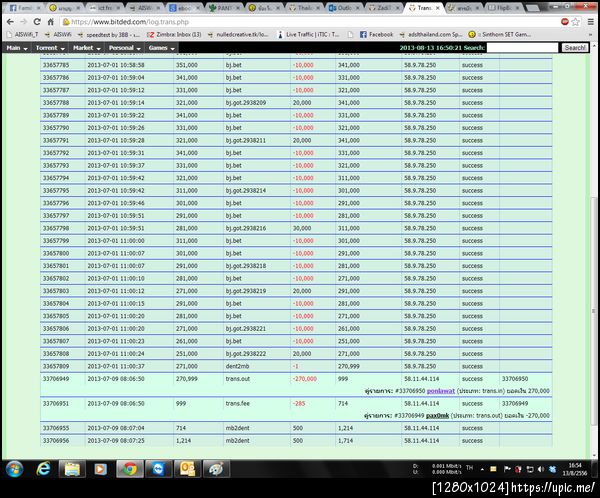Open Sinthorn SET Game bookmark

click(x=500, y=34)
